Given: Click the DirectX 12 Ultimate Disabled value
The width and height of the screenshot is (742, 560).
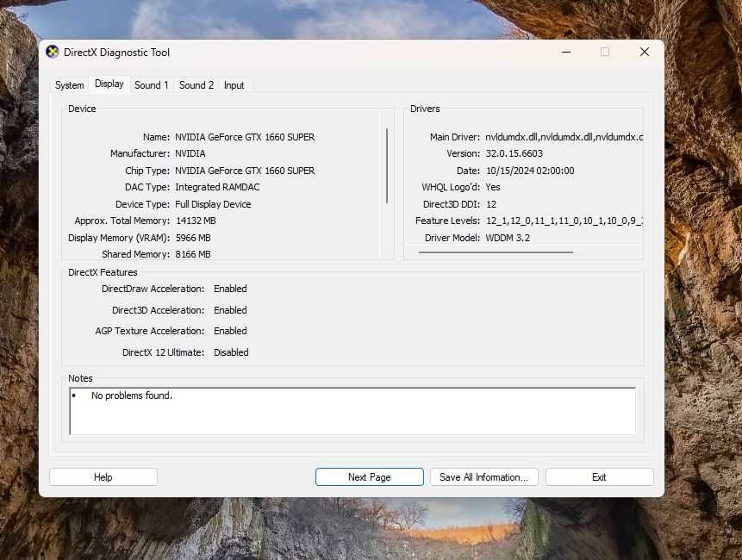Looking at the screenshot, I should point(231,352).
